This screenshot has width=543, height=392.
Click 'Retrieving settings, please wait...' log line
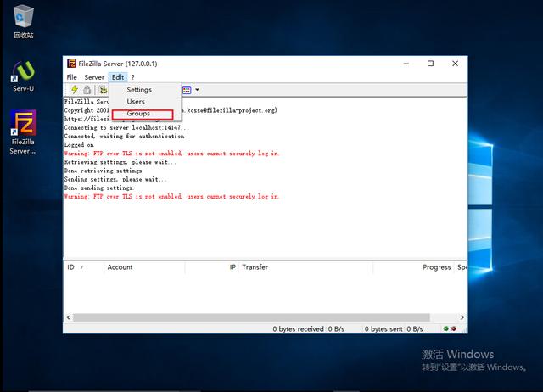pos(120,162)
